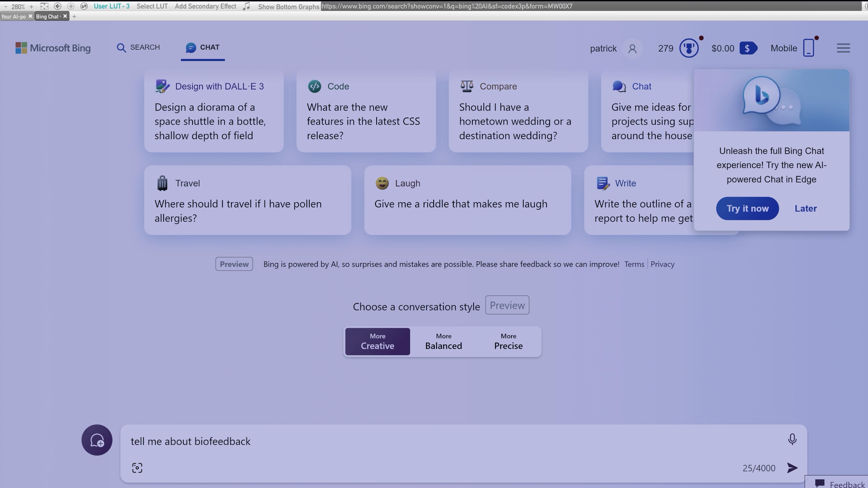The image size is (868, 488).
Task: Select More Creative conversation style
Action: click(377, 342)
